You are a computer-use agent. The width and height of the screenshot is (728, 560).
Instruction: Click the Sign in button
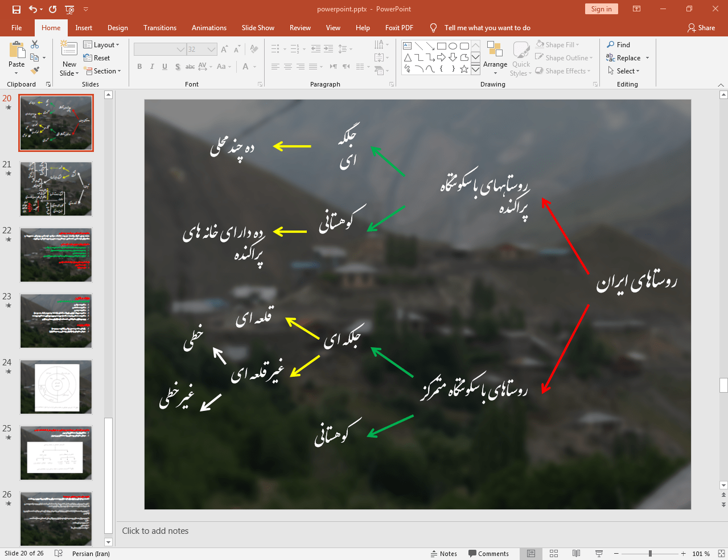coord(601,9)
